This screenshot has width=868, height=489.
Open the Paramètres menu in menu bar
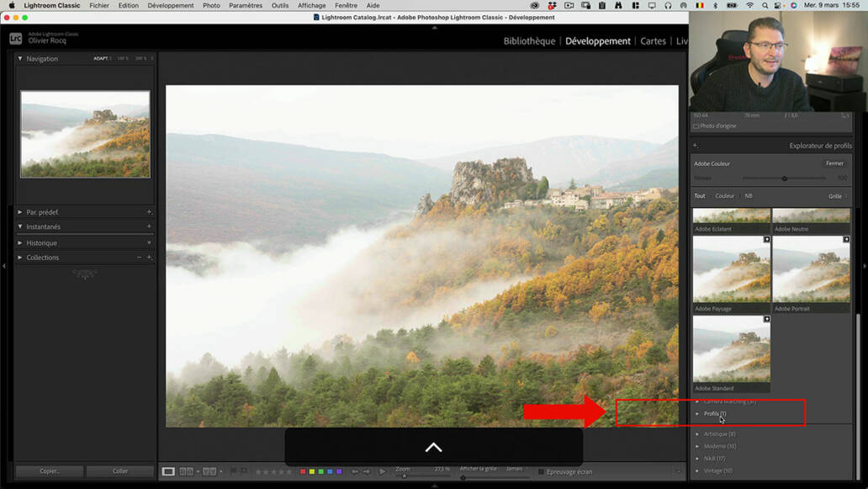(245, 5)
